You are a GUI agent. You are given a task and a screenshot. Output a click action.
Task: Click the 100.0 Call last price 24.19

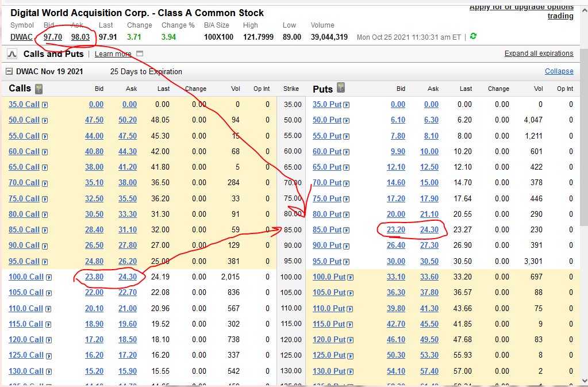click(160, 277)
